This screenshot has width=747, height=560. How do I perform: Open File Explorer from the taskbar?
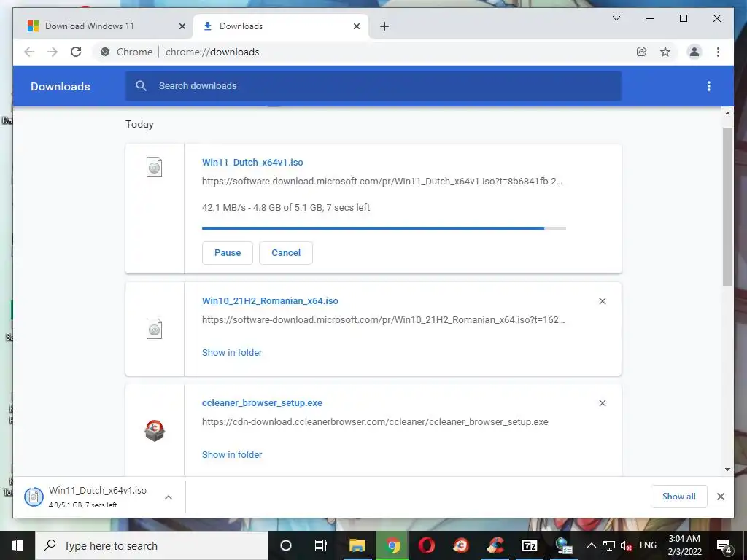(357, 545)
